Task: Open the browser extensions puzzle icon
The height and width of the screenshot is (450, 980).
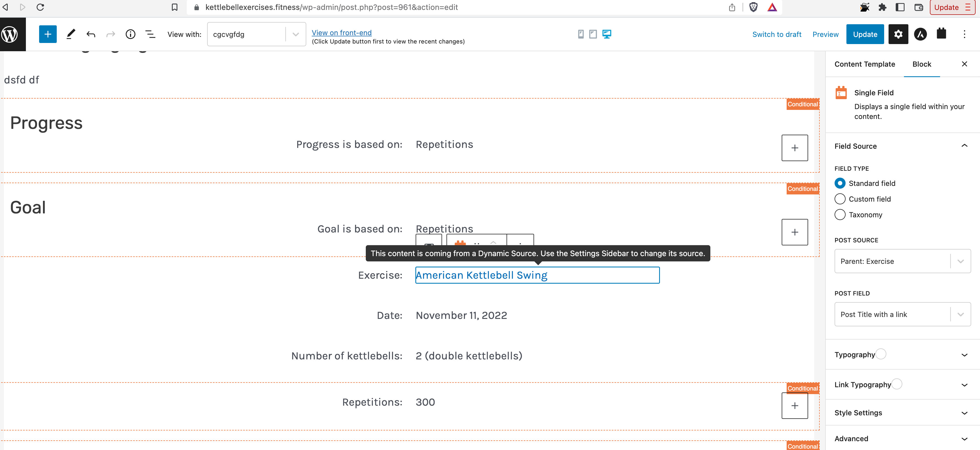Action: (x=882, y=7)
